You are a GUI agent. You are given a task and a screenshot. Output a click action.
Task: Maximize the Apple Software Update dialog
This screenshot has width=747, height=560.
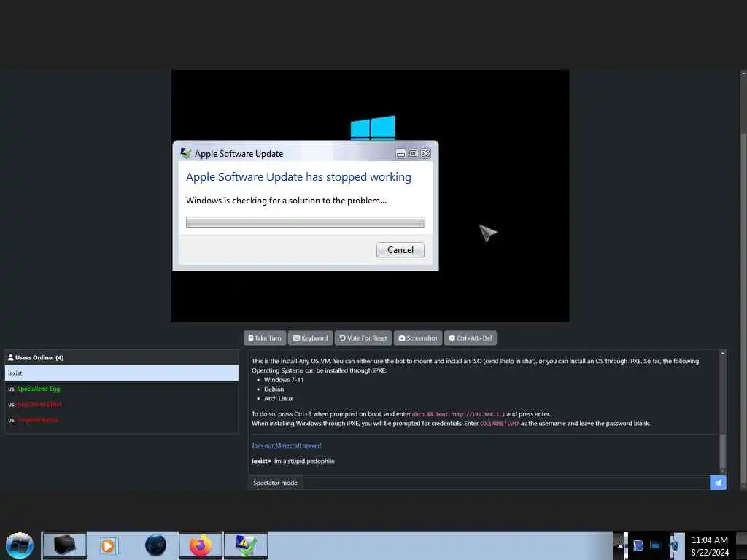[413, 153]
